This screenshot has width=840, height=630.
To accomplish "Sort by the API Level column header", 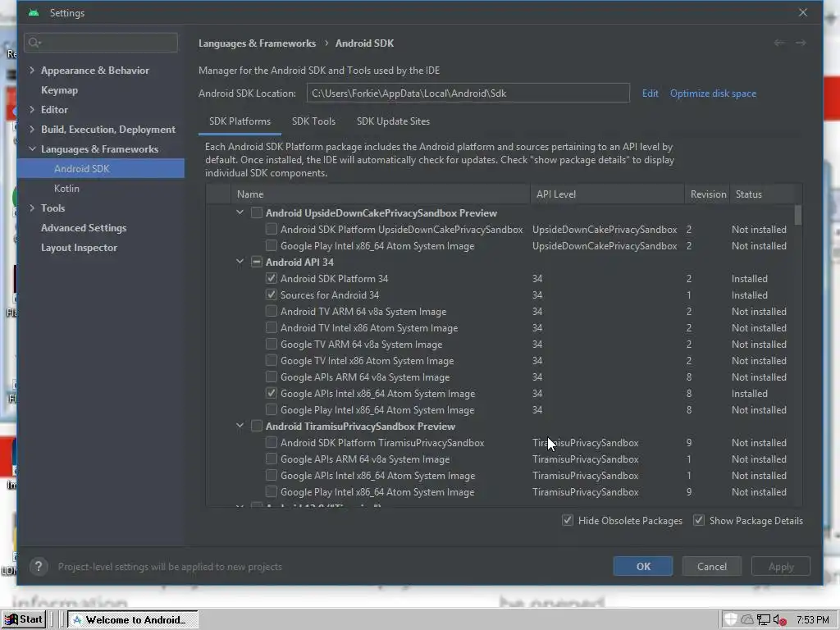I will (608, 194).
